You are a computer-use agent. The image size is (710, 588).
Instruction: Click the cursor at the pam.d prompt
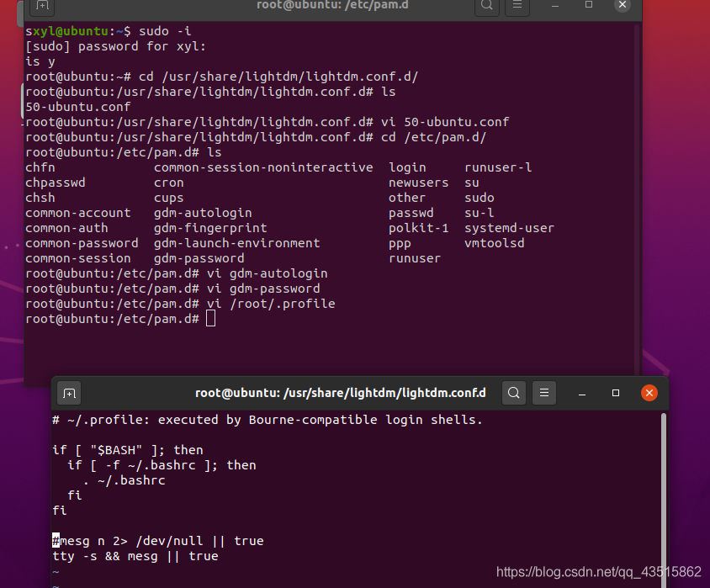tap(210, 319)
